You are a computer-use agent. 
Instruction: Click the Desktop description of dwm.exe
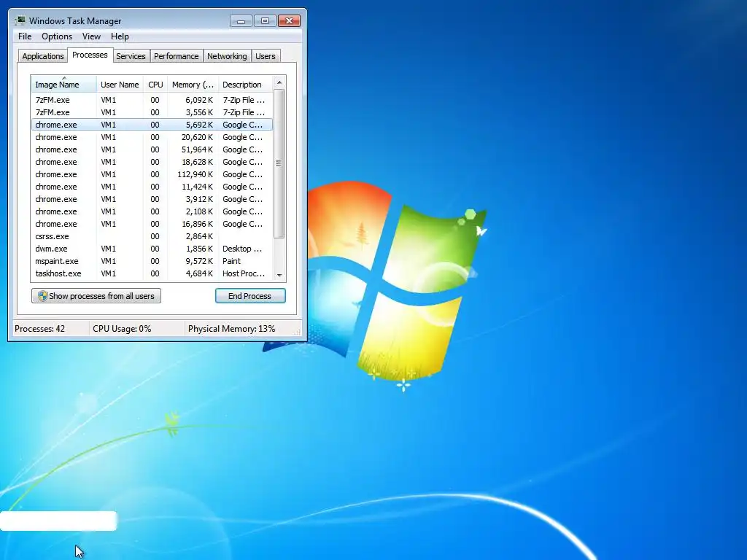coord(242,249)
